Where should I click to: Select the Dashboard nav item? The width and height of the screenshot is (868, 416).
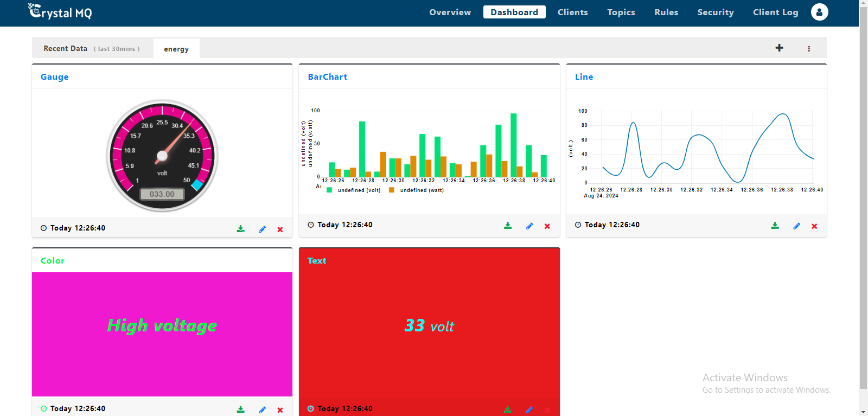(514, 12)
